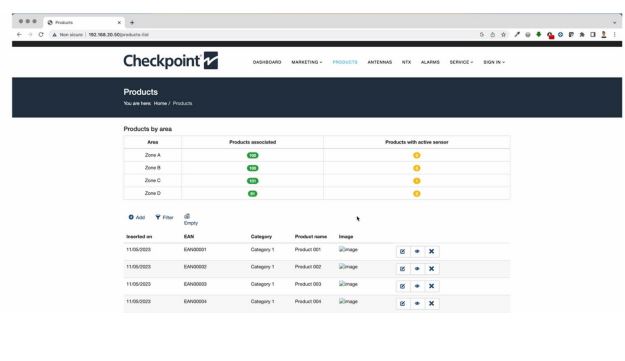The image size is (625, 361).
Task: Click the Products with active sensor header
Action: point(417,142)
